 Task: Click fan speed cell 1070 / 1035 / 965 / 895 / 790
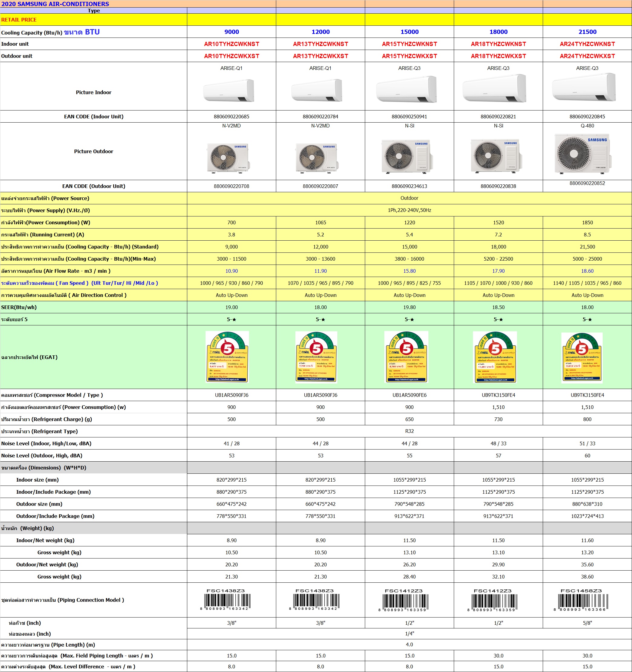pos(321,283)
